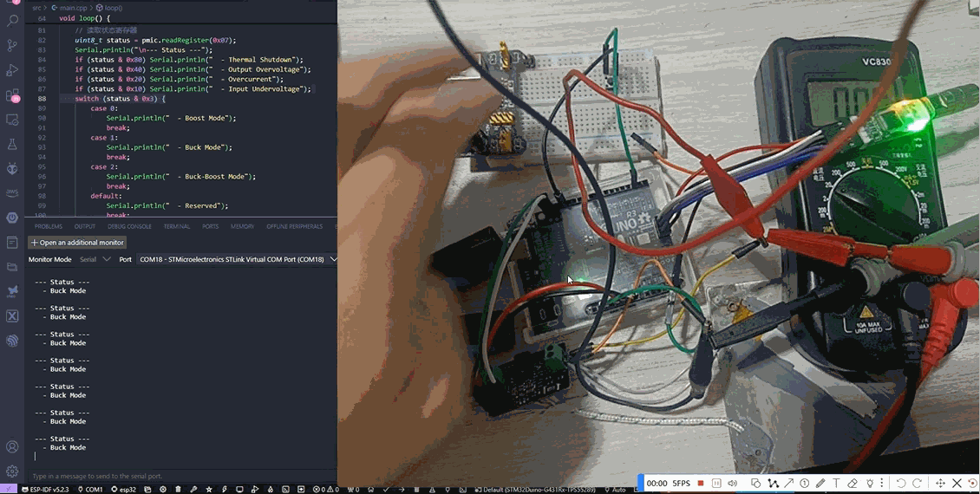Open the Testing flask icon view

[x=12, y=144]
